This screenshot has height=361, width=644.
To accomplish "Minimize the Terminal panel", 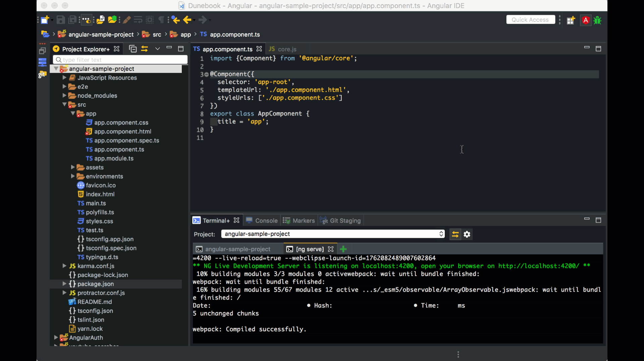I will pyautogui.click(x=587, y=219).
